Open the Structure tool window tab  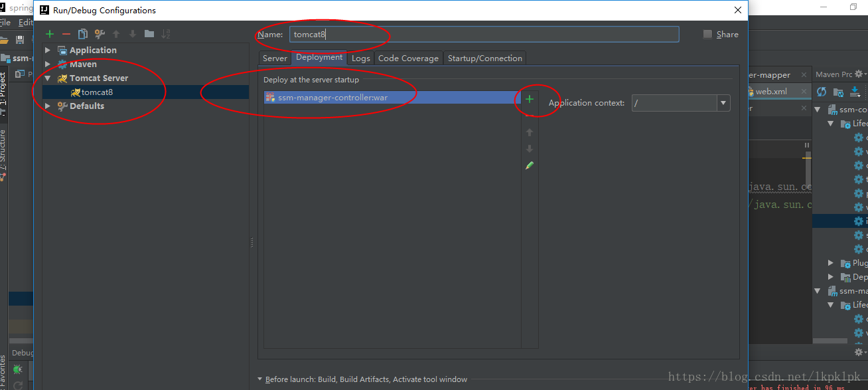point(3,155)
